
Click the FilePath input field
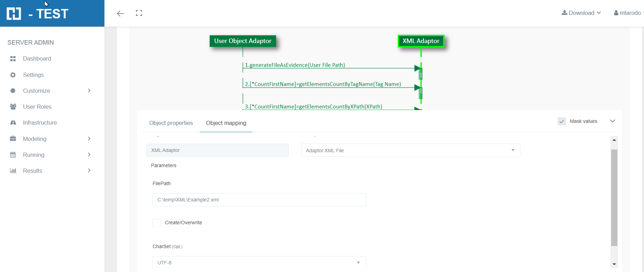(259, 200)
